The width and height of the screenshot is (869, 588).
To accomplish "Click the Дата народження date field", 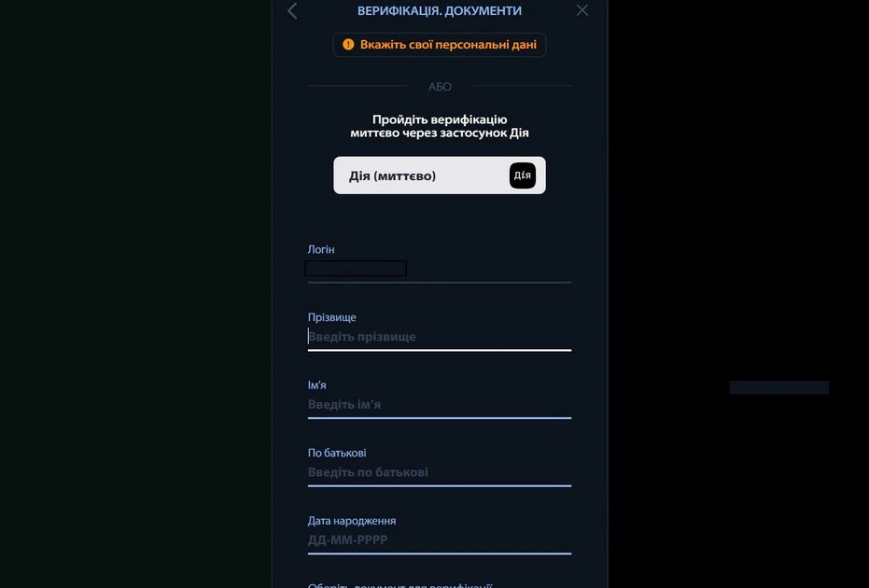I will click(x=439, y=540).
